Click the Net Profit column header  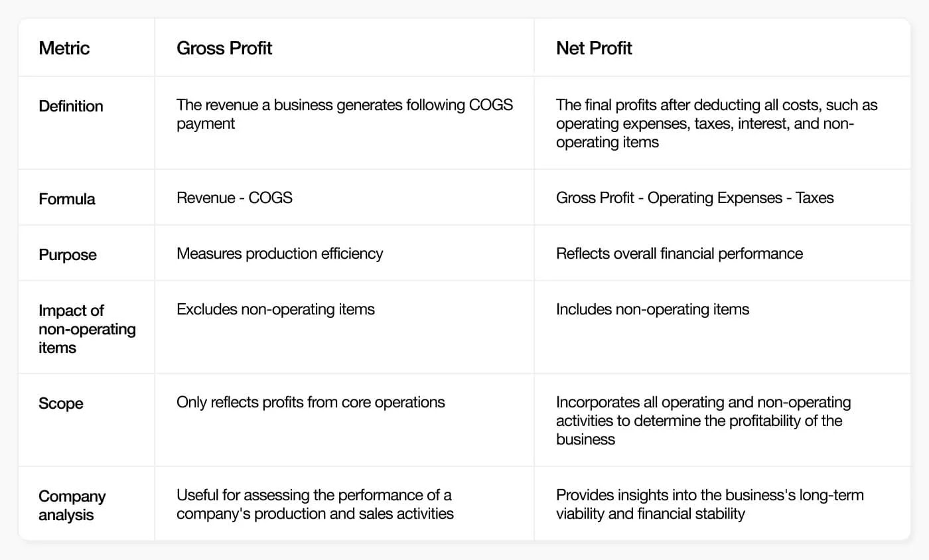[594, 48]
